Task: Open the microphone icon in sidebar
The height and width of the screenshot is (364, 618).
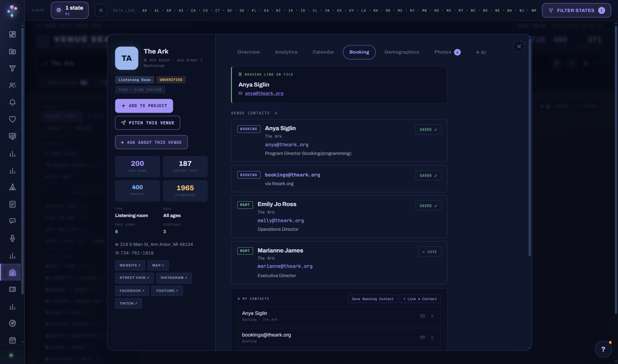Action: click(12, 238)
